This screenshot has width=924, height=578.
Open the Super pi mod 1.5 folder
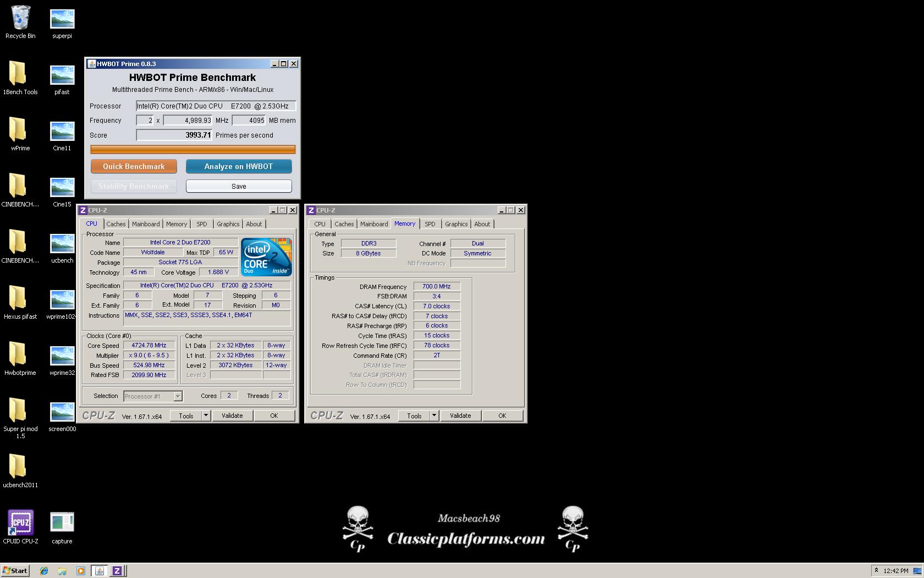coord(20,418)
